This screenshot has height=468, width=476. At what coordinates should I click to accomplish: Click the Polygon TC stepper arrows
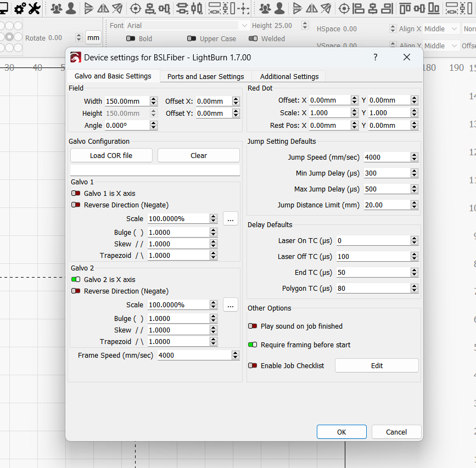click(415, 288)
